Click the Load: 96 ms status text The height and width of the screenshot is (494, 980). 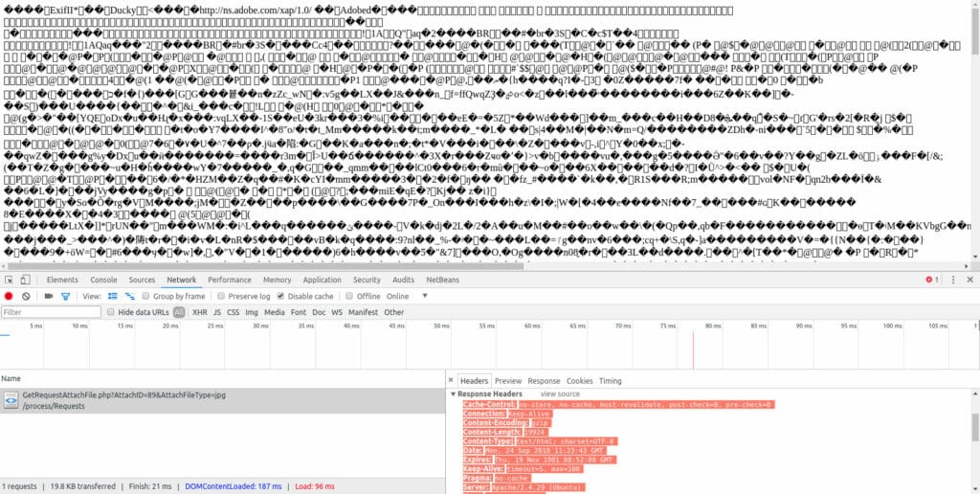(315, 486)
